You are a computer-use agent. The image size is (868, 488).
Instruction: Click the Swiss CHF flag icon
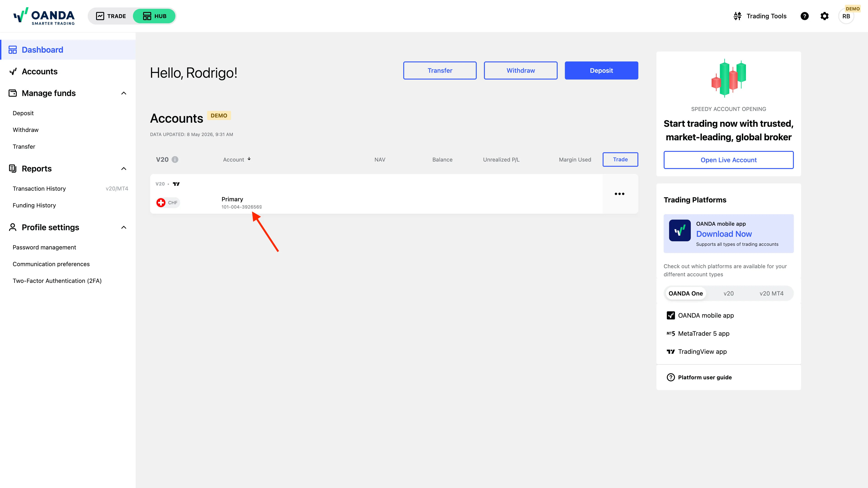161,203
